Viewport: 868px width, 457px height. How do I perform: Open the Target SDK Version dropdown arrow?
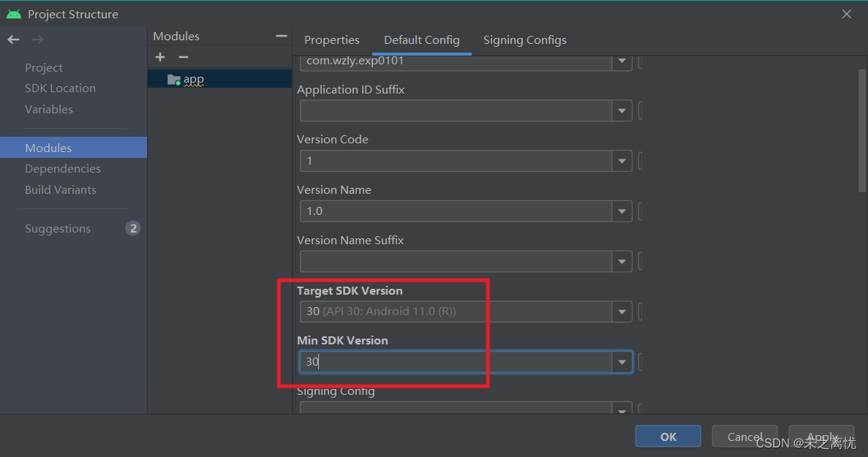622,311
